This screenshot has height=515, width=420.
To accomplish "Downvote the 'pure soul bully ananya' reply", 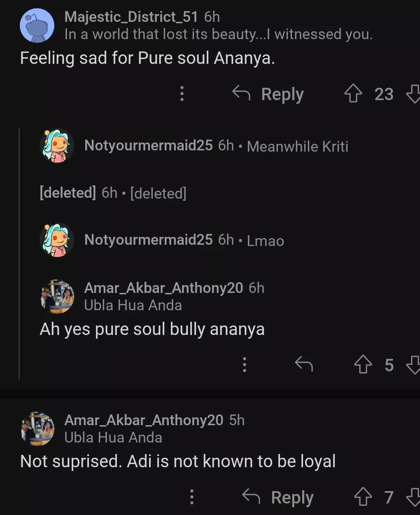I will click(413, 365).
